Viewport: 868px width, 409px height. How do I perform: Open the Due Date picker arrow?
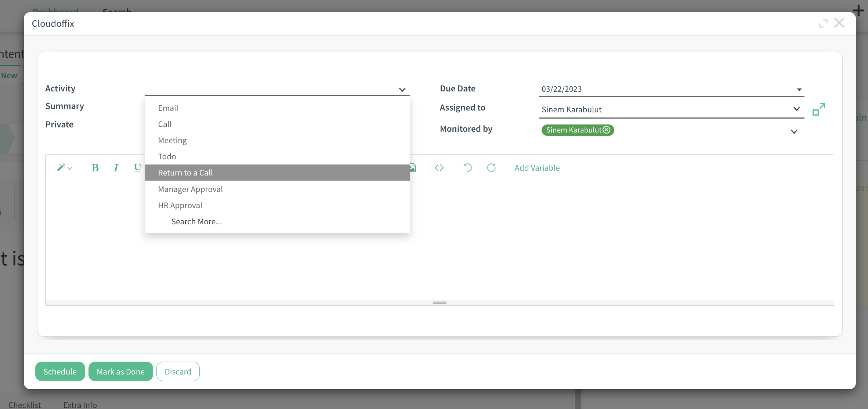[799, 90]
